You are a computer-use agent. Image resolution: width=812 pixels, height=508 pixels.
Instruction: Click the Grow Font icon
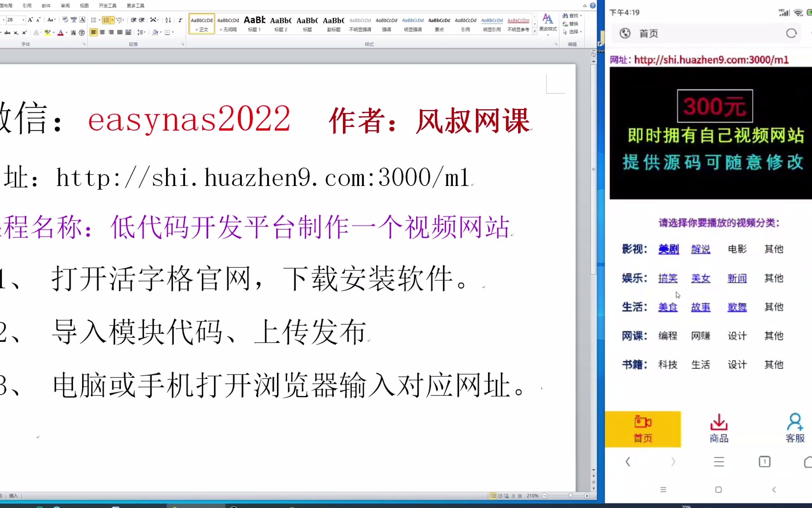[30, 20]
